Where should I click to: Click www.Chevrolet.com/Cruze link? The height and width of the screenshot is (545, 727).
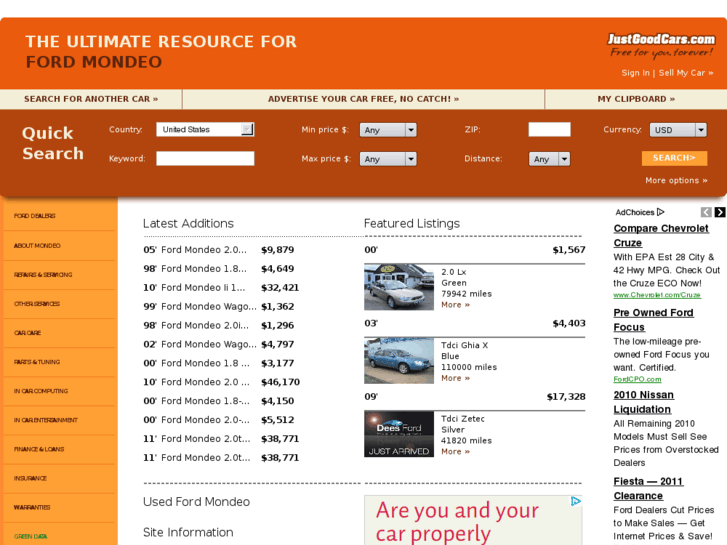pos(657,295)
